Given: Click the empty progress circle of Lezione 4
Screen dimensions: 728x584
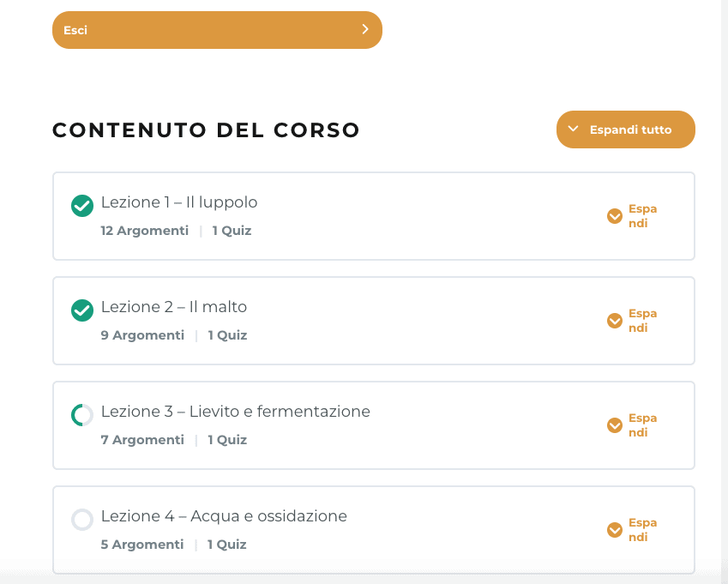Looking at the screenshot, I should coord(82,520).
